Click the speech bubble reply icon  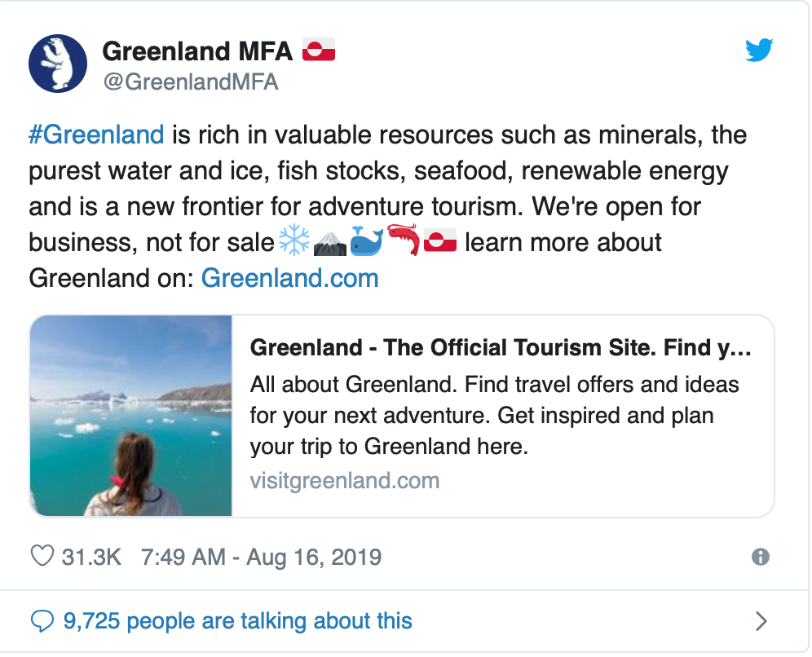point(42,621)
